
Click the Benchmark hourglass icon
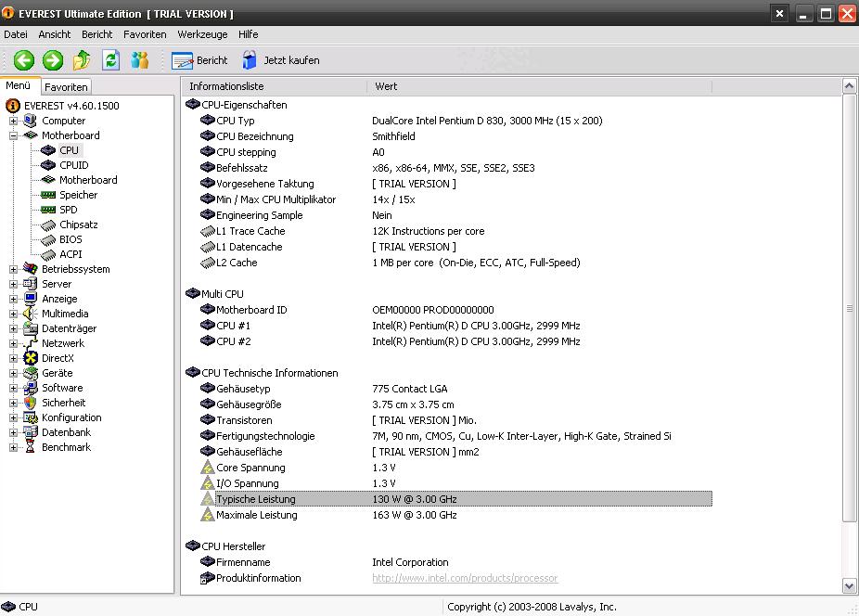[31, 447]
